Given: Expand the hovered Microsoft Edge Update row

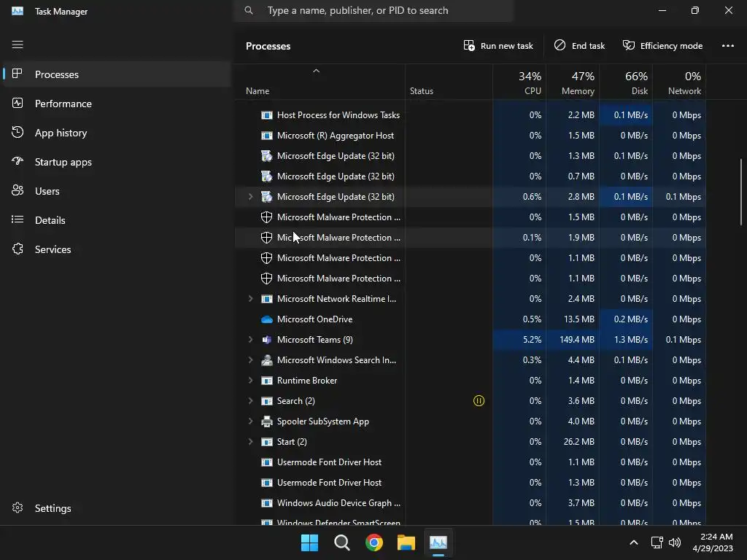Looking at the screenshot, I should pyautogui.click(x=251, y=197).
